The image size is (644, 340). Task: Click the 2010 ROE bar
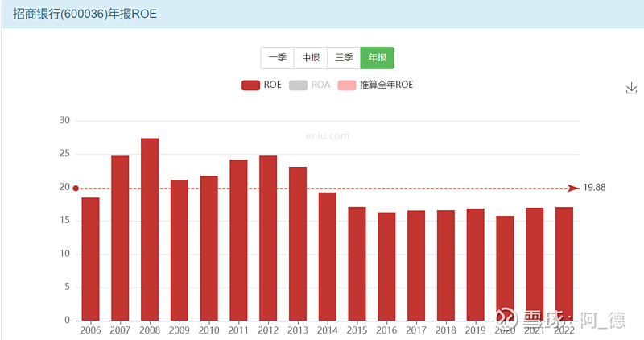[x=209, y=248]
